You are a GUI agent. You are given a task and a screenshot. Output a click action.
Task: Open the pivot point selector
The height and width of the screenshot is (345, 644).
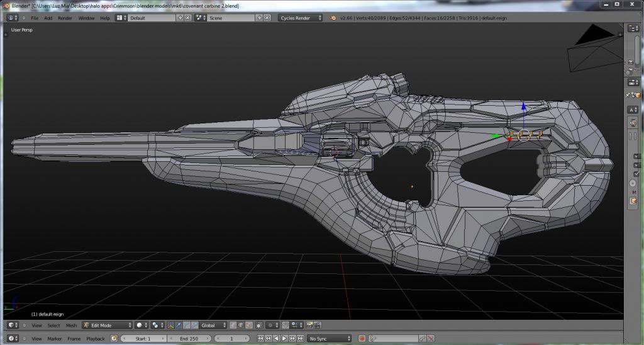(158, 325)
